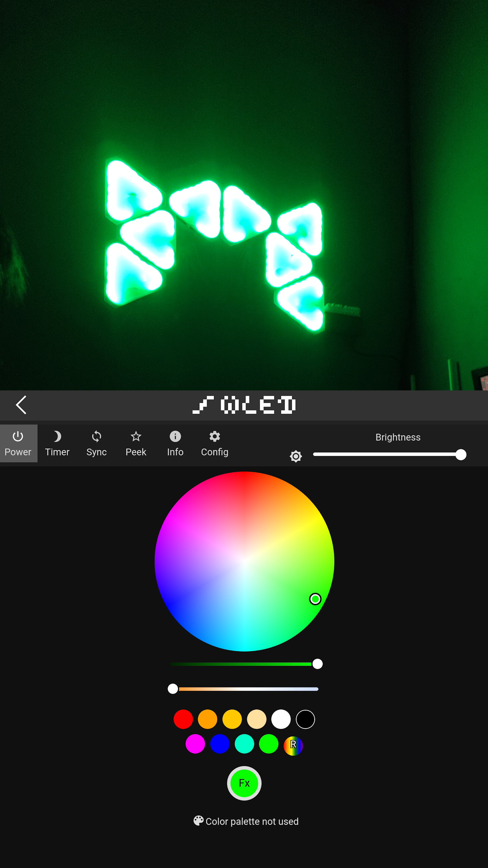488x868 pixels.
Task: Select the red color swatch
Action: pos(183,719)
